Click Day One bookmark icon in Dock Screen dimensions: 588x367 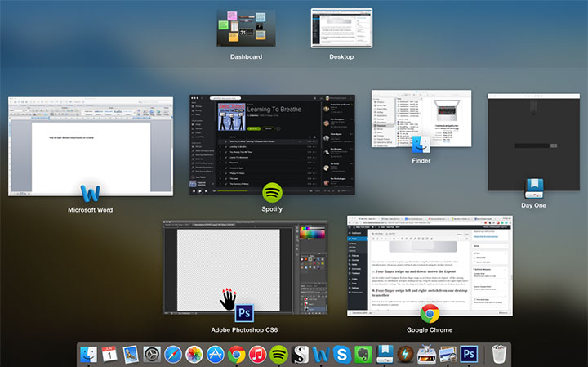click(x=385, y=354)
